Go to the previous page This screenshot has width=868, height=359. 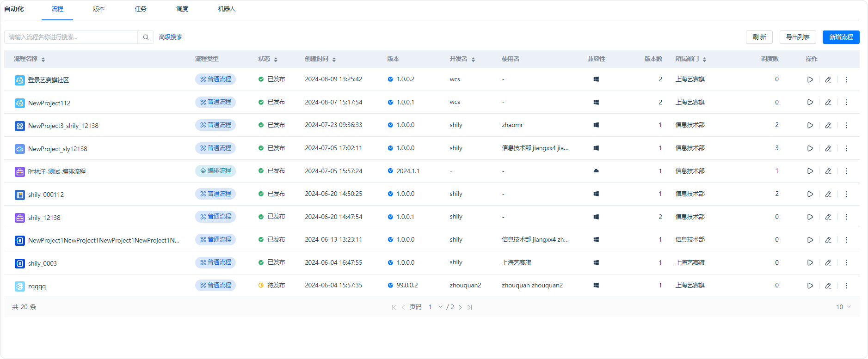[403, 307]
